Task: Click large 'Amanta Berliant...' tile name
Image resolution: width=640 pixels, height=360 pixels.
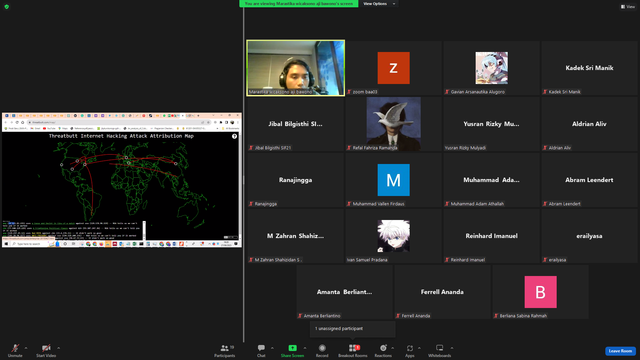Action: [x=344, y=292]
